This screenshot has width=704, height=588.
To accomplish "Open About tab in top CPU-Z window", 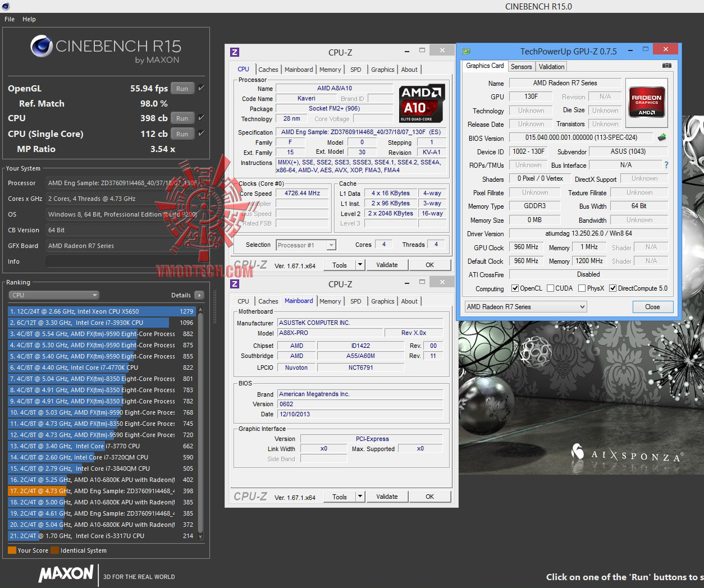I will click(409, 70).
